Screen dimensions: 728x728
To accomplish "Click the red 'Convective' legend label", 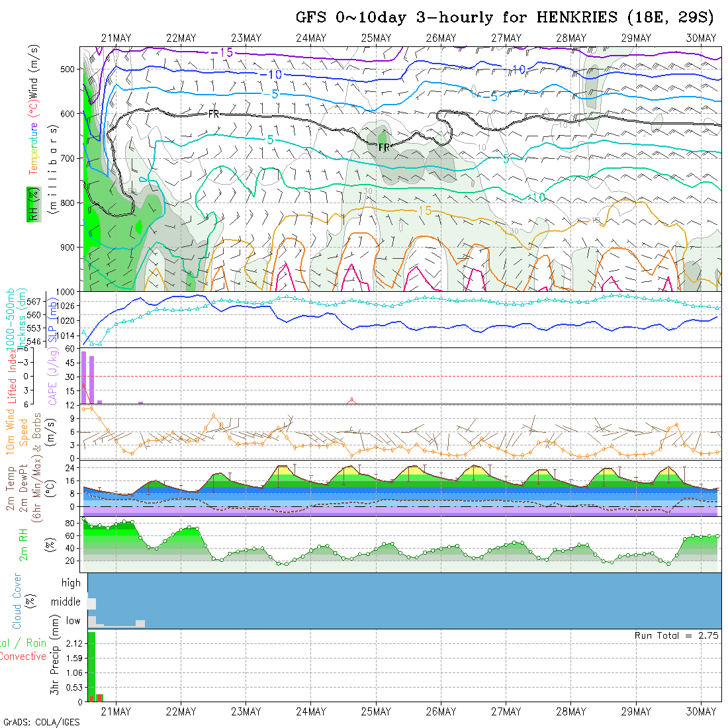I will pyautogui.click(x=23, y=657).
